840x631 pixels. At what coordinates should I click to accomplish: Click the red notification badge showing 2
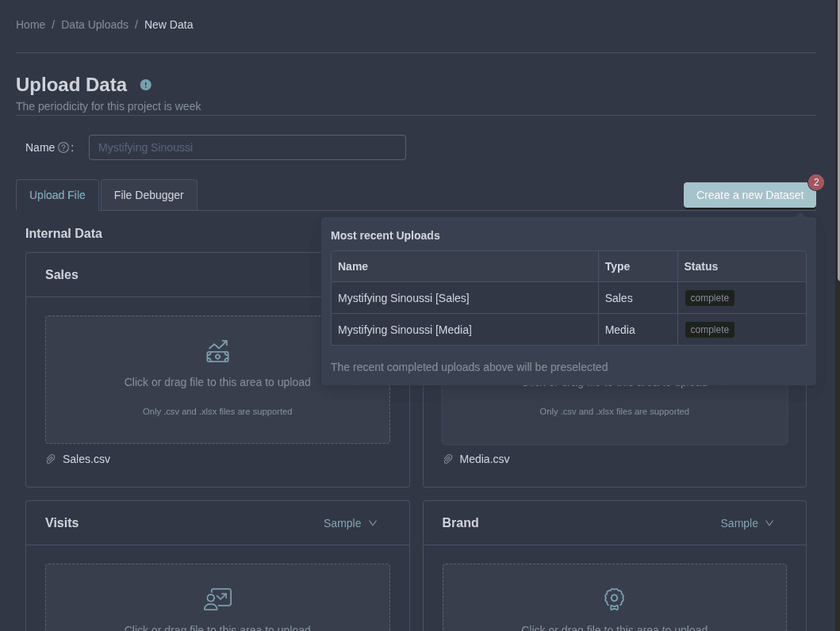point(815,182)
